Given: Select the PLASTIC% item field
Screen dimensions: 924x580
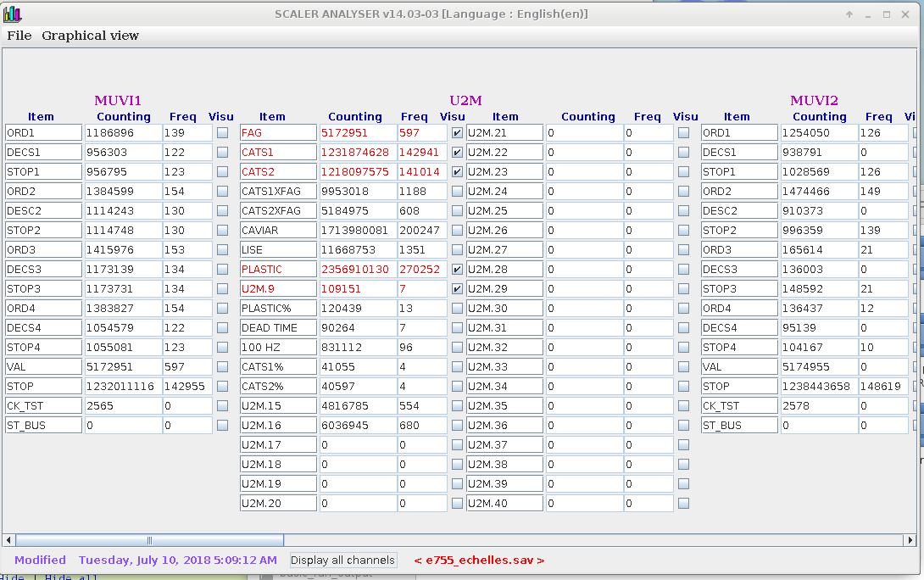Looking at the screenshot, I should coord(278,309).
